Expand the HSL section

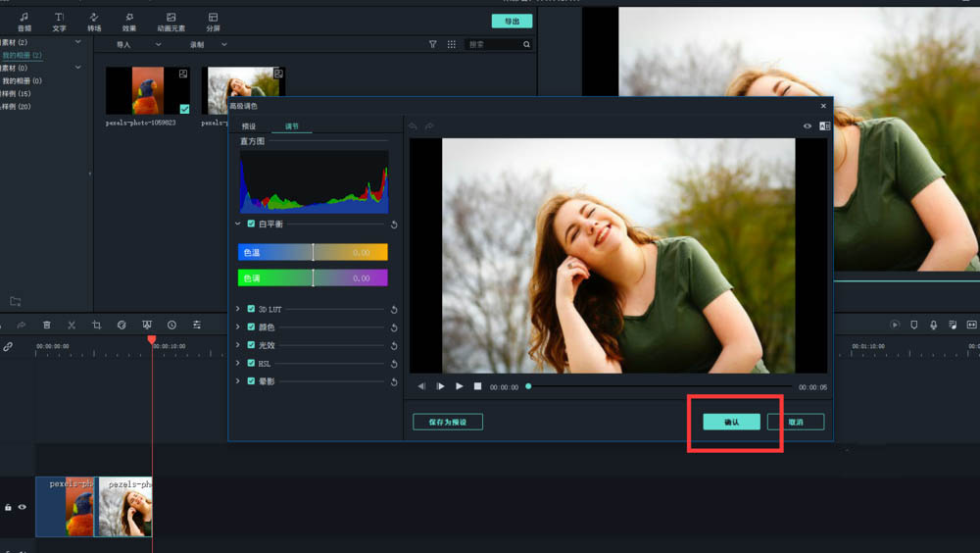click(x=238, y=364)
